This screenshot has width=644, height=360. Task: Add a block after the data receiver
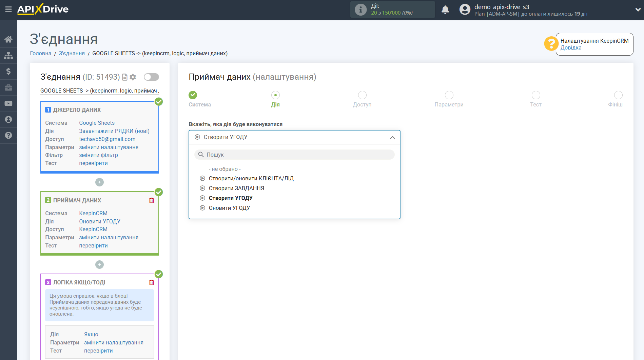click(x=99, y=264)
